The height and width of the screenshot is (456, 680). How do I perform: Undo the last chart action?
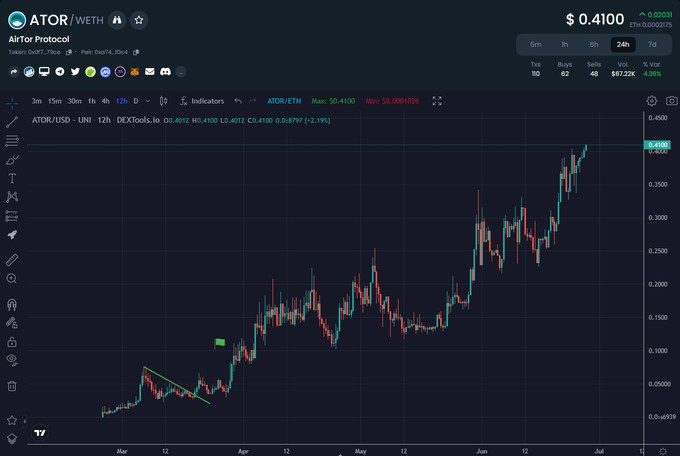pyautogui.click(x=238, y=101)
